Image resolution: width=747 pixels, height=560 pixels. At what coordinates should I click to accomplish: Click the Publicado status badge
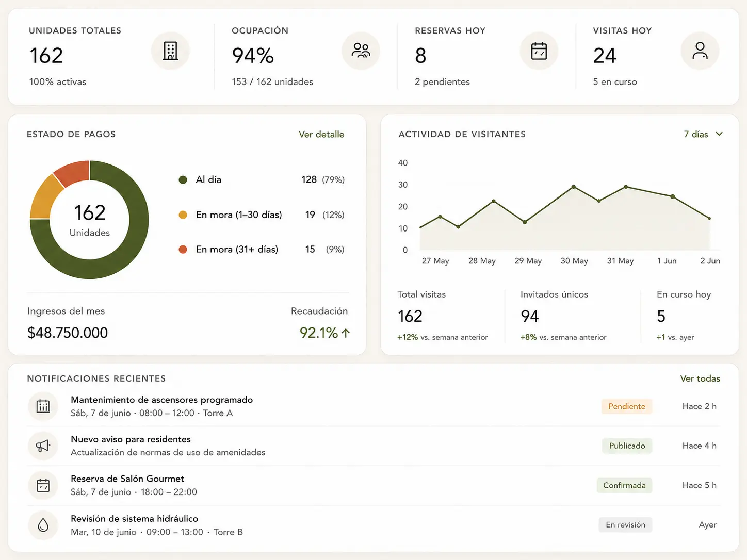627,446
